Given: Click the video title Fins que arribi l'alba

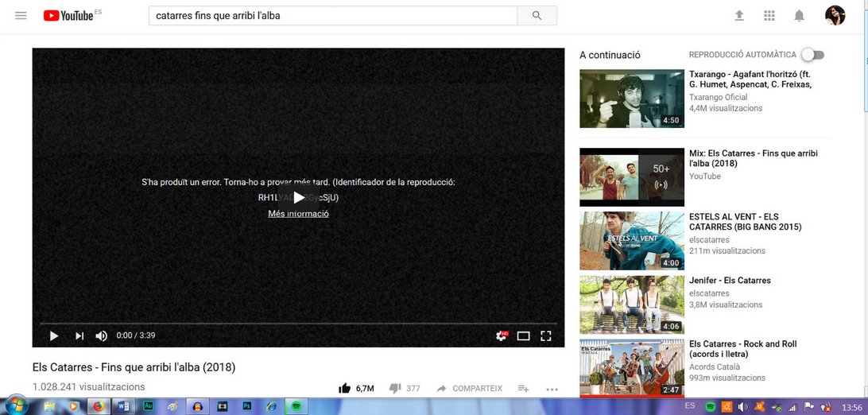Looking at the screenshot, I should pos(134,367).
